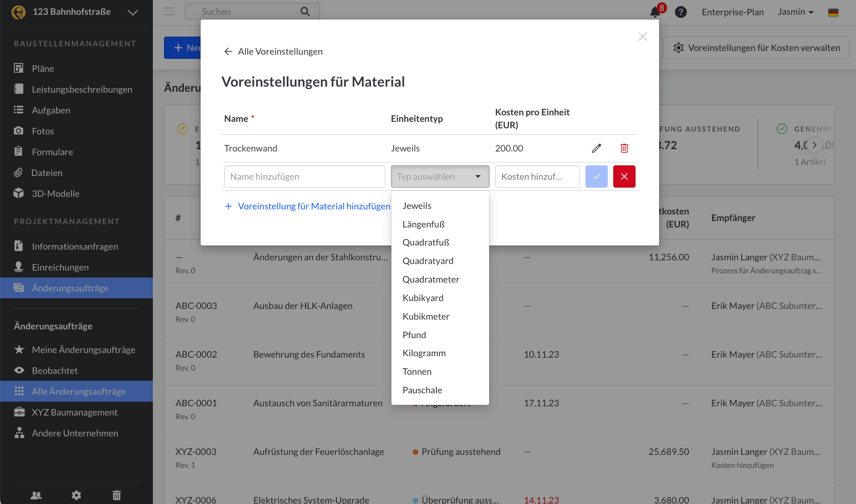The width and height of the screenshot is (856, 504).
Task: Open the ABC-0003 change order row
Action: pyautogui.click(x=499, y=312)
